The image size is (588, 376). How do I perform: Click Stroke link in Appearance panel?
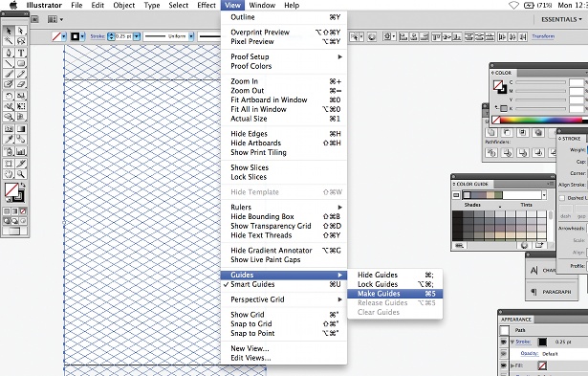(x=523, y=342)
